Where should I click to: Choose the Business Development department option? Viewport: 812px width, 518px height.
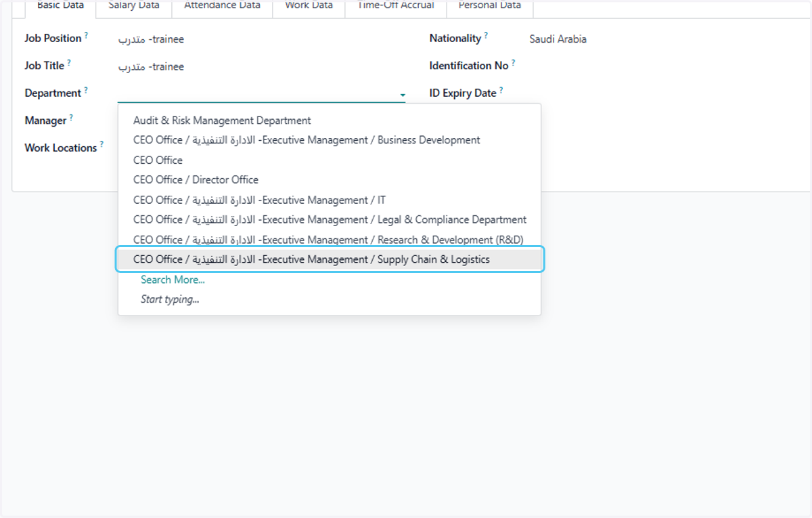pos(330,140)
